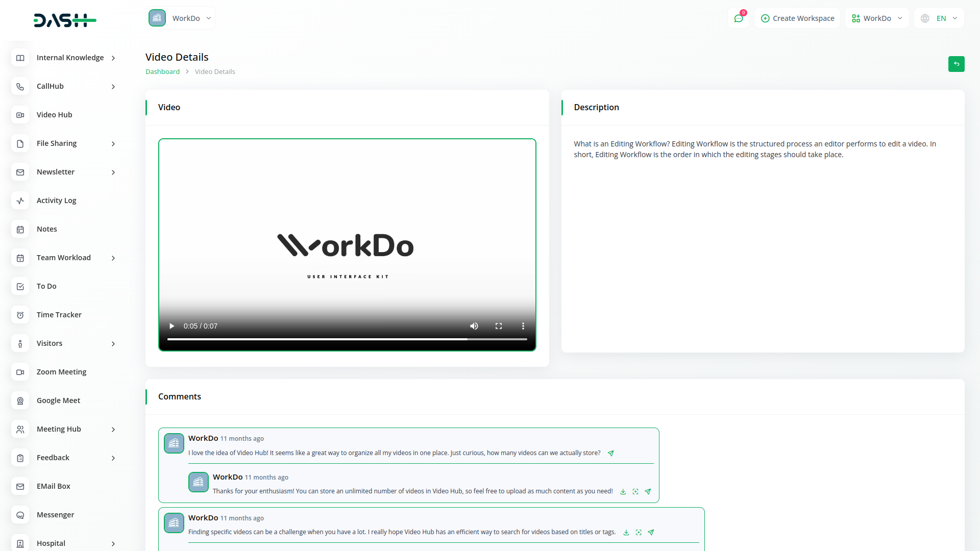Expand Visitors submenu chevron
The image size is (980, 551).
pyautogui.click(x=113, y=344)
